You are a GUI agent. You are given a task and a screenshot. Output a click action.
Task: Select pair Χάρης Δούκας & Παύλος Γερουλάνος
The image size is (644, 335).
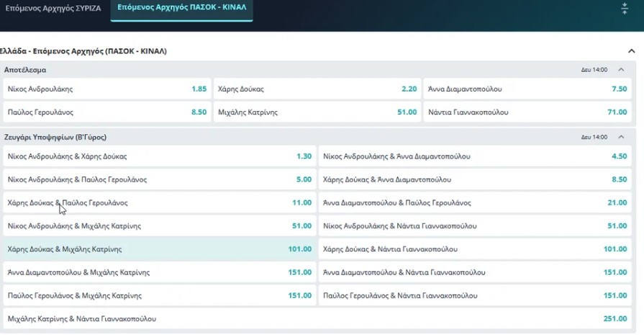(160, 202)
